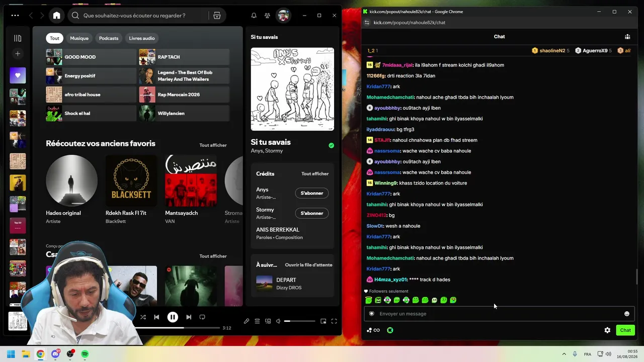Click the green Kick logo below chat input

pos(390,330)
